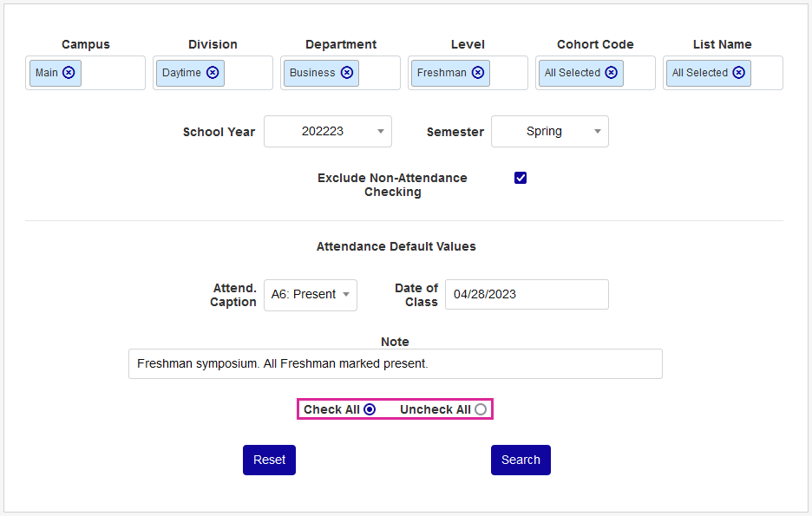Click empty area of Division selector
Image resolution: width=812 pixels, height=516 pixels.
pyautogui.click(x=248, y=73)
